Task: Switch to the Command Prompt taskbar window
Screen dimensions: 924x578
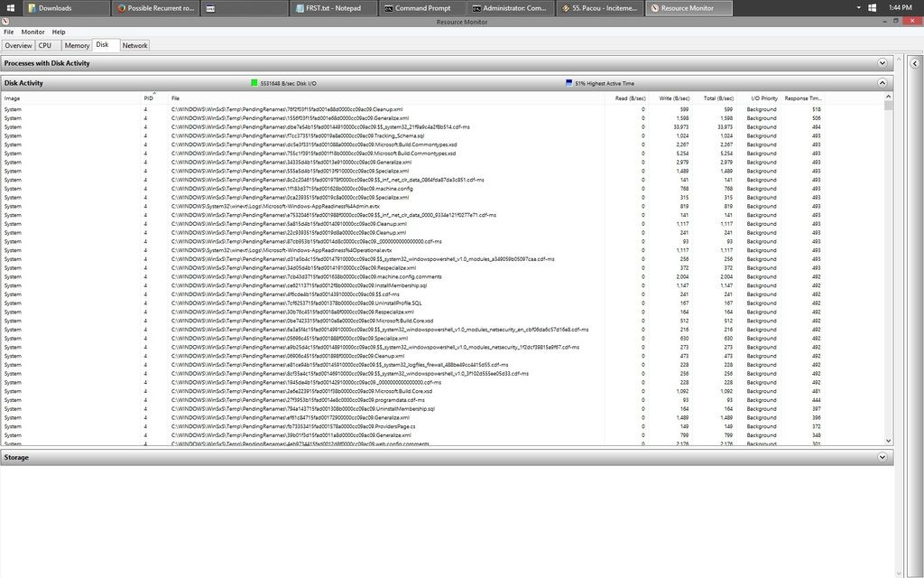Action: point(422,8)
